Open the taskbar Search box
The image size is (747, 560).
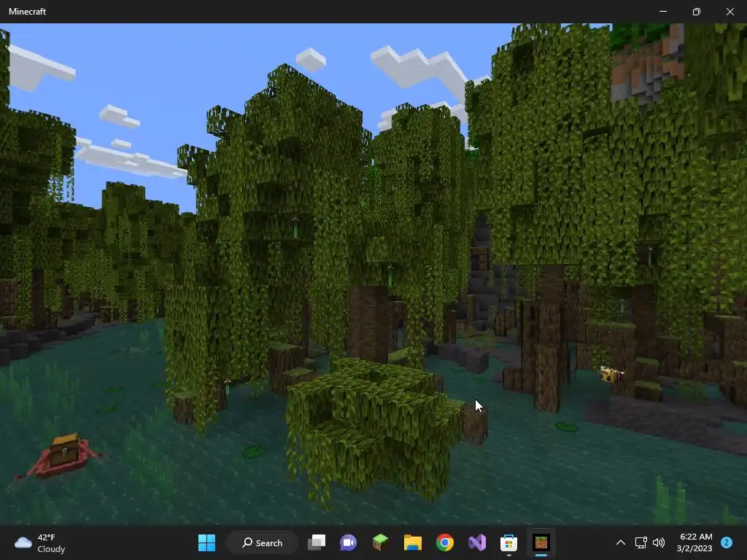[x=262, y=542]
